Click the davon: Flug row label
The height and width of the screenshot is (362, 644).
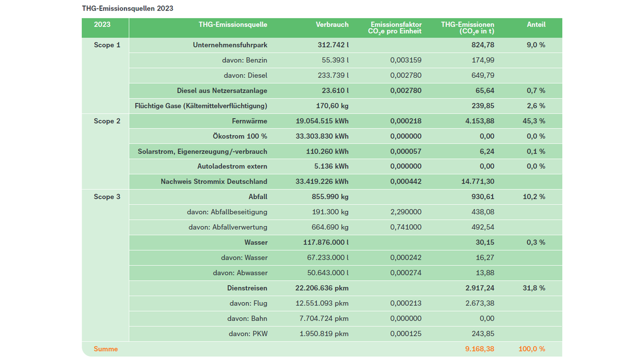coord(248,303)
